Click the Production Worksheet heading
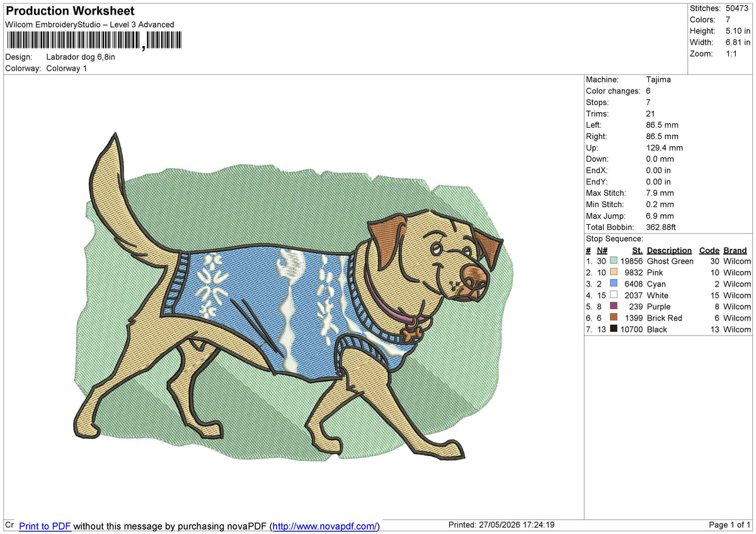Screen dimensions: 756x534 click(70, 11)
